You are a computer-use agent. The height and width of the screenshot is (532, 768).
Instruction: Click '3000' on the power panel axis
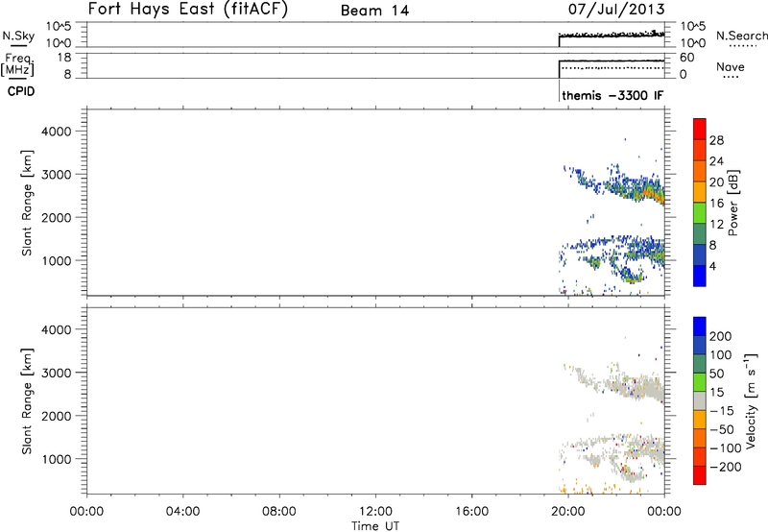[56, 175]
